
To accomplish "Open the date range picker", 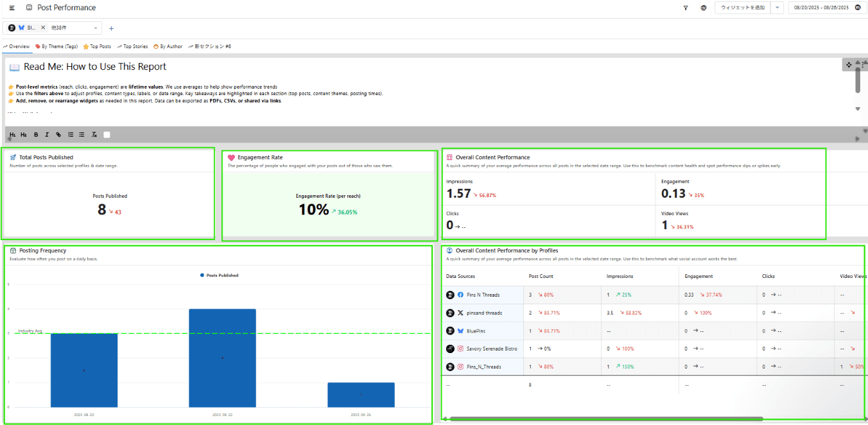I will (820, 8).
